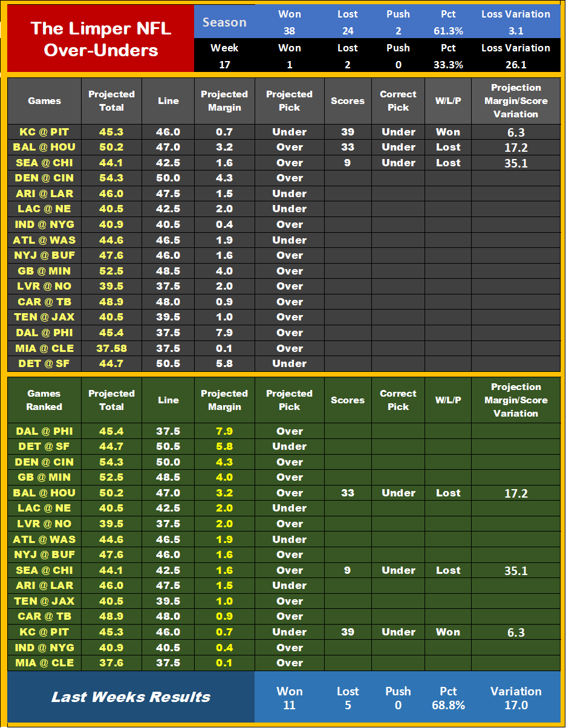Click "Projection Margin/Score Variation" header of unranked table
Viewport: 566px width, 728px height.
[516, 101]
